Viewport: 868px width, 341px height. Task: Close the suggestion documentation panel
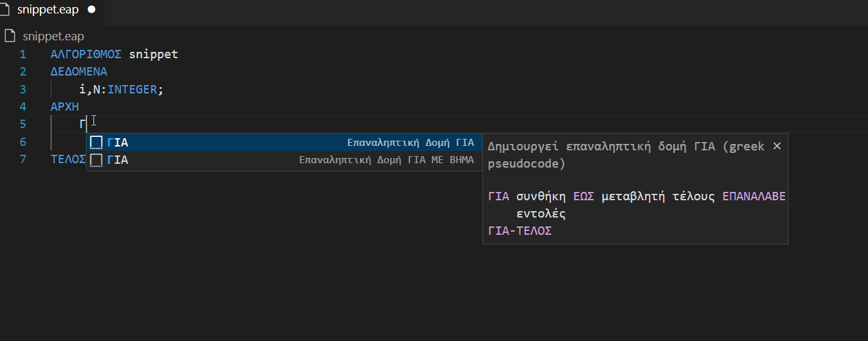tap(776, 146)
